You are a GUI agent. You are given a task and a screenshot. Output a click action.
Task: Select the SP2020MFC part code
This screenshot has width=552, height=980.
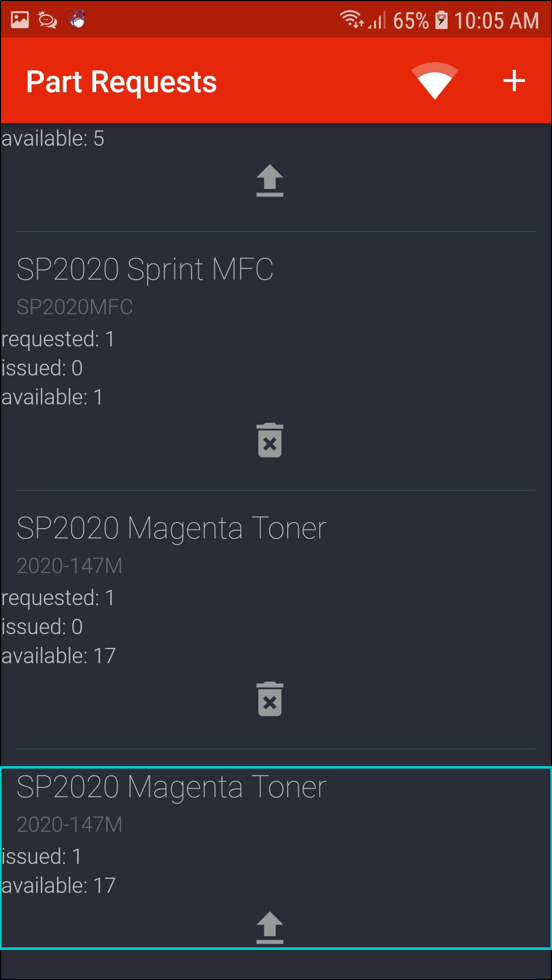[74, 307]
